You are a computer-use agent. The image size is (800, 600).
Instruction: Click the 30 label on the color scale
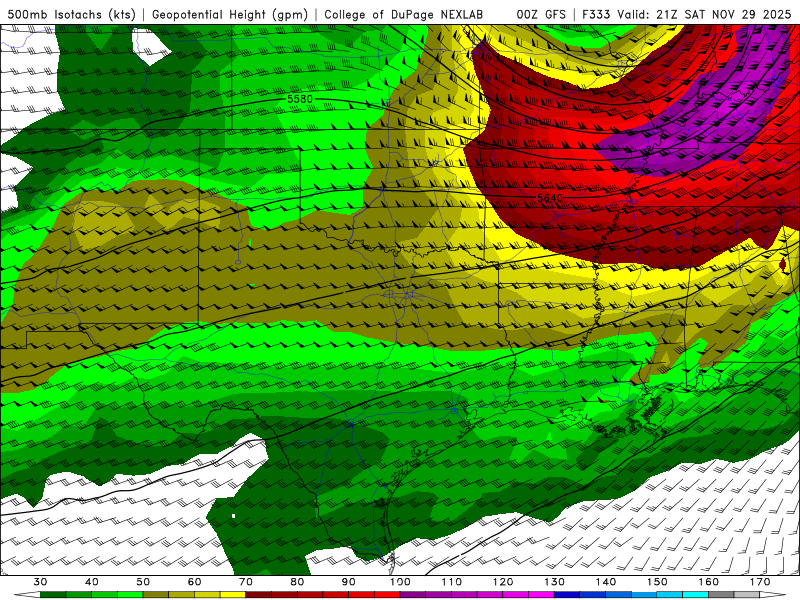coord(40,582)
